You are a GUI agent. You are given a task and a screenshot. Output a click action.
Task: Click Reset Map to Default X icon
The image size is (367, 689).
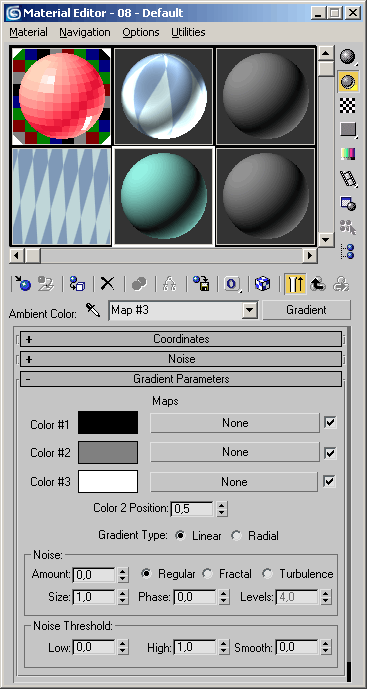[x=107, y=284]
